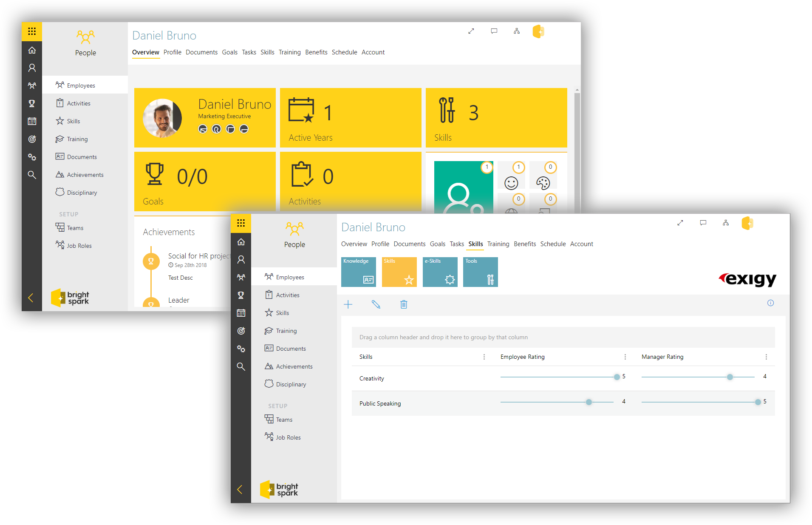Open Goals tab in back window
Image resolution: width=812 pixels, height=525 pixels.
click(x=229, y=52)
